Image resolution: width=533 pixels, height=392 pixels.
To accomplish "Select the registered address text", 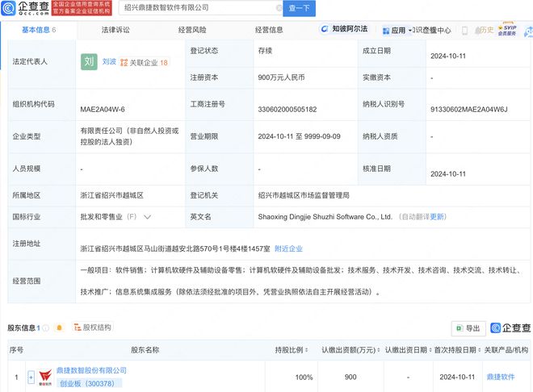I will click(175, 248).
